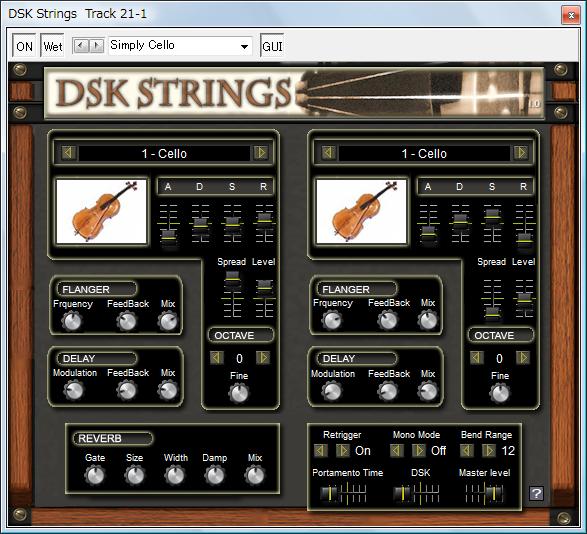Click left layer Fine tune knob

[239, 393]
